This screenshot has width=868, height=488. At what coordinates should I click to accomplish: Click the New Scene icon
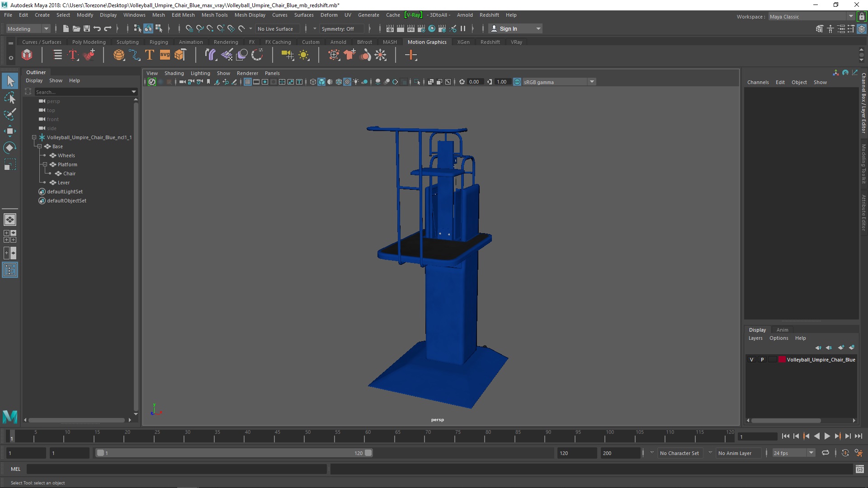(66, 28)
